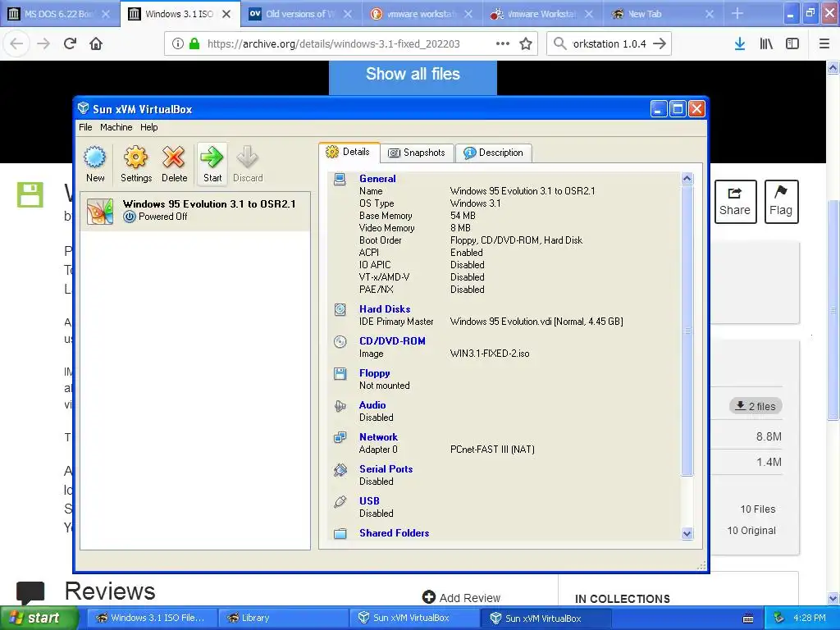The height and width of the screenshot is (630, 840).
Task: Bookmark page with star icon
Action: (526, 44)
